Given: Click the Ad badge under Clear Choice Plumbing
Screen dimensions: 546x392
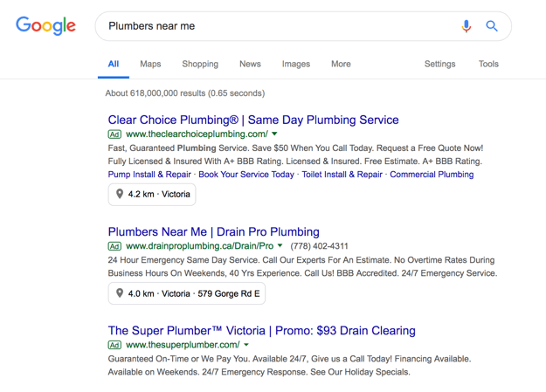Looking at the screenshot, I should click(114, 134).
